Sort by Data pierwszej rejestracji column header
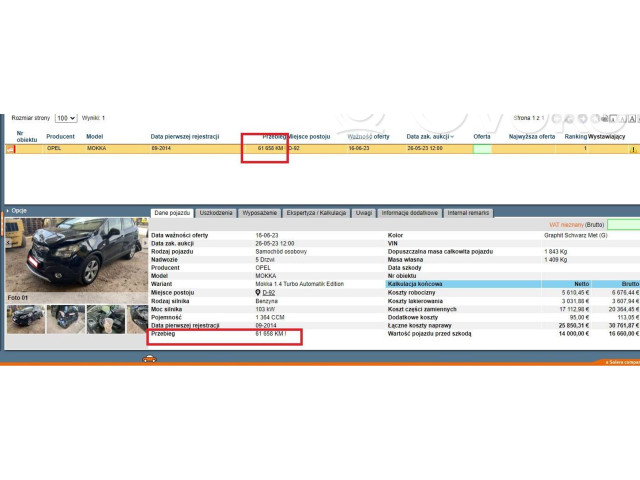Viewport: 640px width, 480px height. pos(185,136)
